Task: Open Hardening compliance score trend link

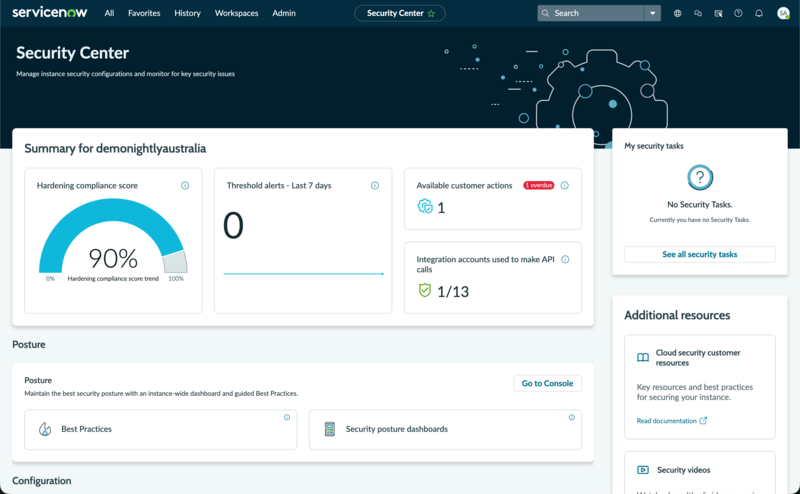Action: (x=113, y=279)
